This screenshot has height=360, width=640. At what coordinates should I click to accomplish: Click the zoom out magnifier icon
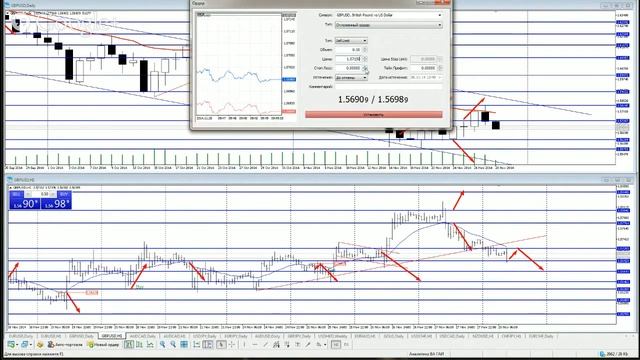tap(173, 345)
